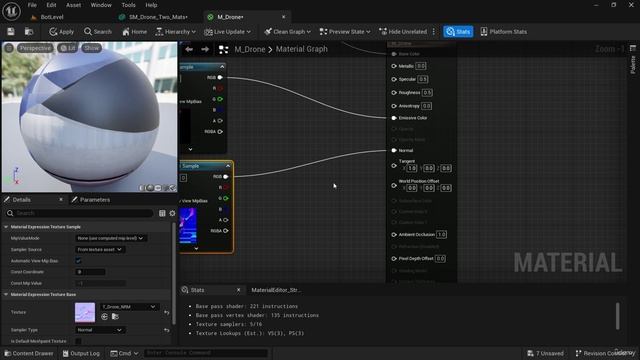Reset Texture property to default arrow

167,312
